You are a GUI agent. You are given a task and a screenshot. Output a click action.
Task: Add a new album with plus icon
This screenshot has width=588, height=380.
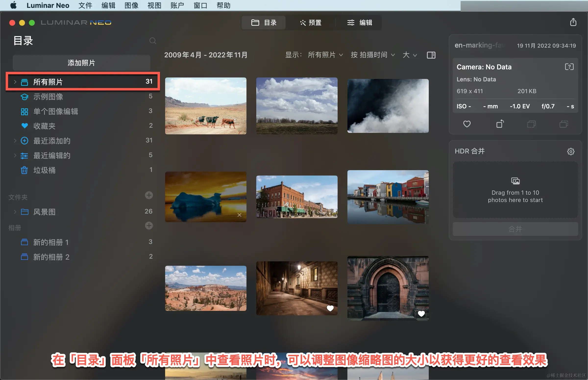coord(149,226)
